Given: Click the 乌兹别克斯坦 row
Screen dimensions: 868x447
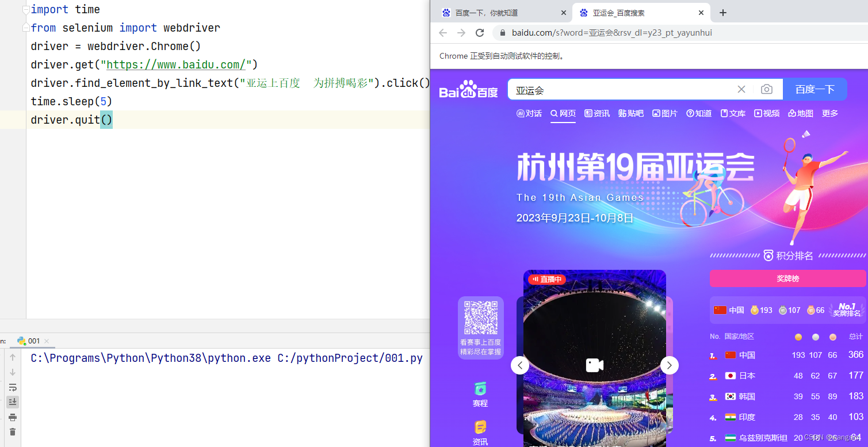Looking at the screenshot, I should click(787, 438).
